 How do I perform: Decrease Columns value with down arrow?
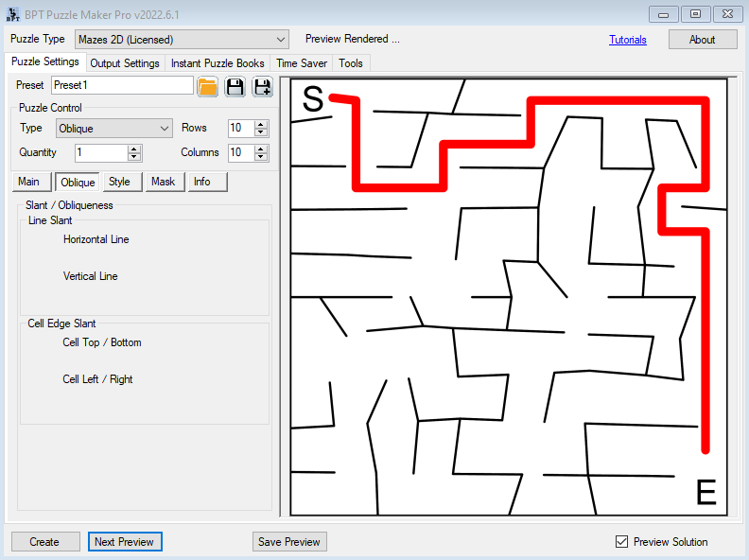(261, 157)
